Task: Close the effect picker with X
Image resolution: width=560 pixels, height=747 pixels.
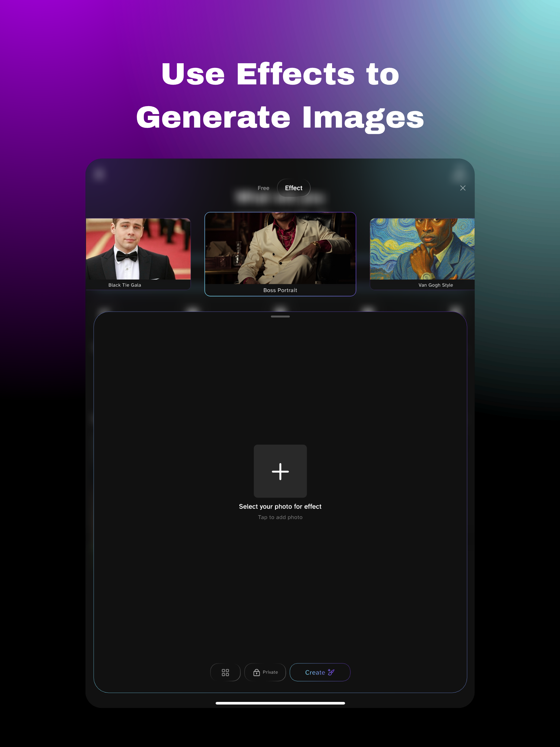Action: click(463, 188)
